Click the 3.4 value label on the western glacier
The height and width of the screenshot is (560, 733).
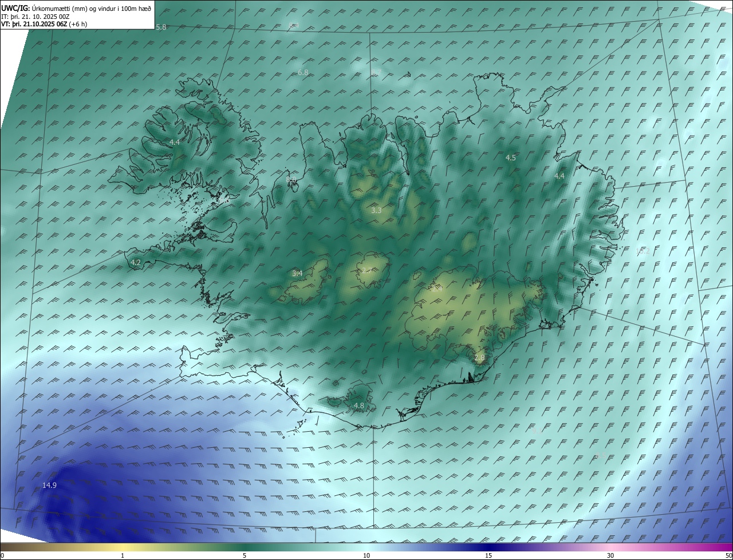[297, 273]
